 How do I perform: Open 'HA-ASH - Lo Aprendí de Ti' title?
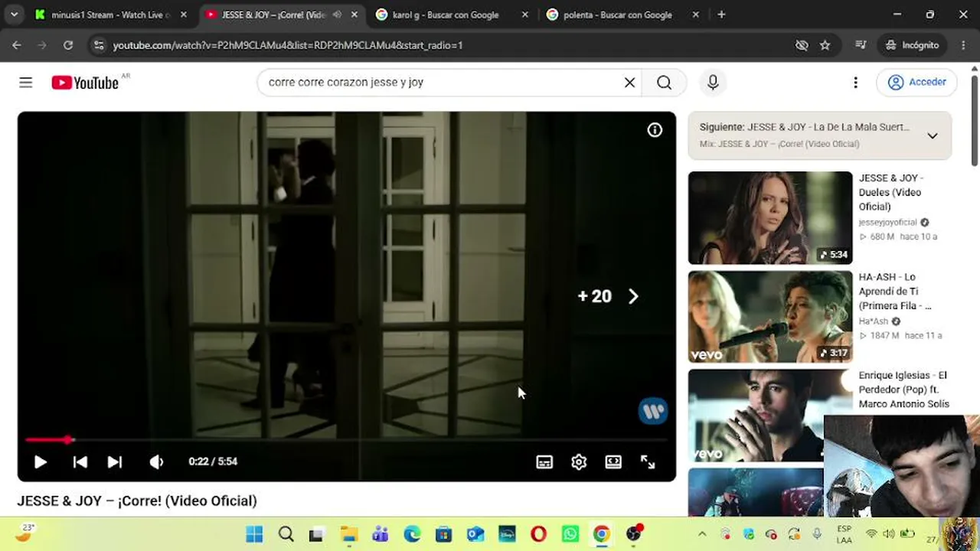[897, 291]
